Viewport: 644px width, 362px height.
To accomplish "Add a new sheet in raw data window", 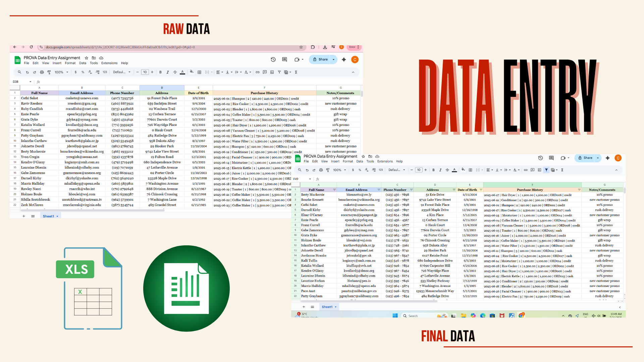I will pos(23,216).
